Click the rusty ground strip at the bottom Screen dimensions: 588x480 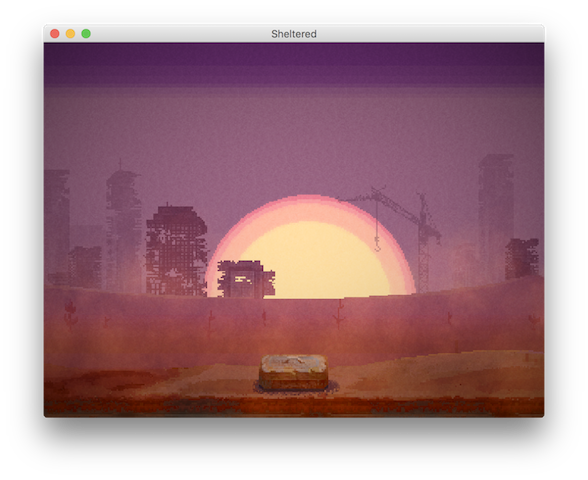click(x=294, y=407)
